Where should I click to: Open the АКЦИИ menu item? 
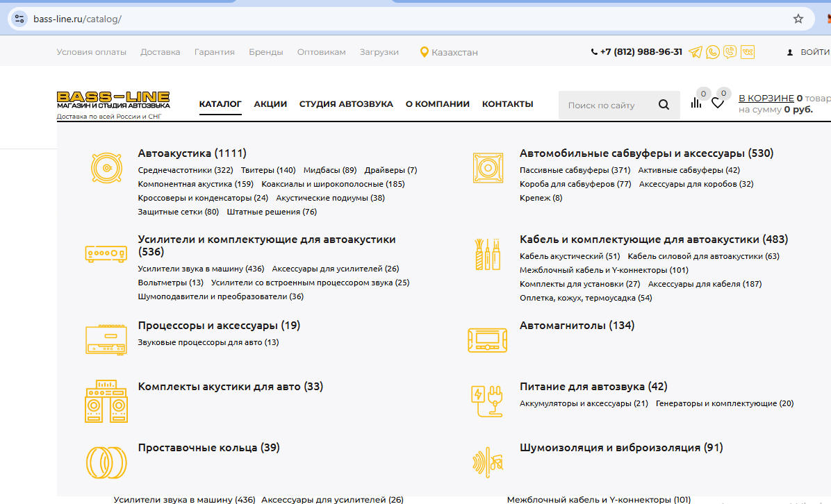click(x=270, y=103)
